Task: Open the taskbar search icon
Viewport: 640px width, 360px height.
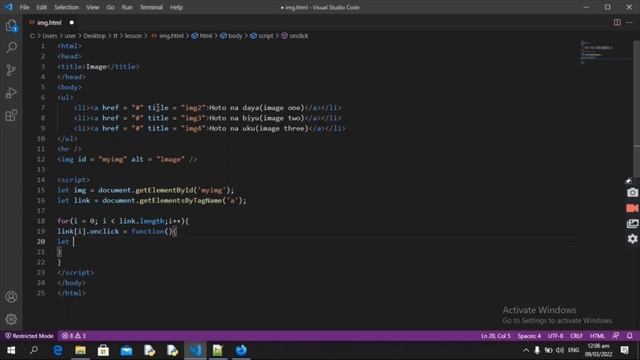Action: pos(34,350)
